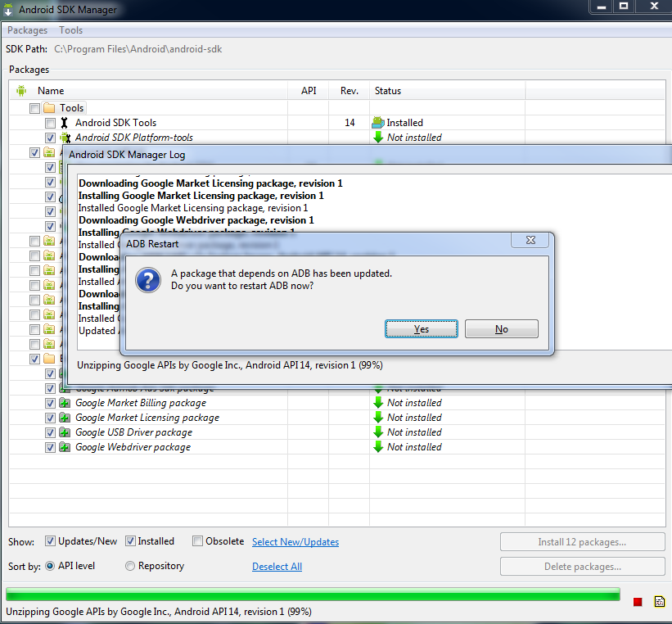Click the SDK path C:\Program Files\Android\android-sdk
This screenshot has width=672, height=624.
138,49
